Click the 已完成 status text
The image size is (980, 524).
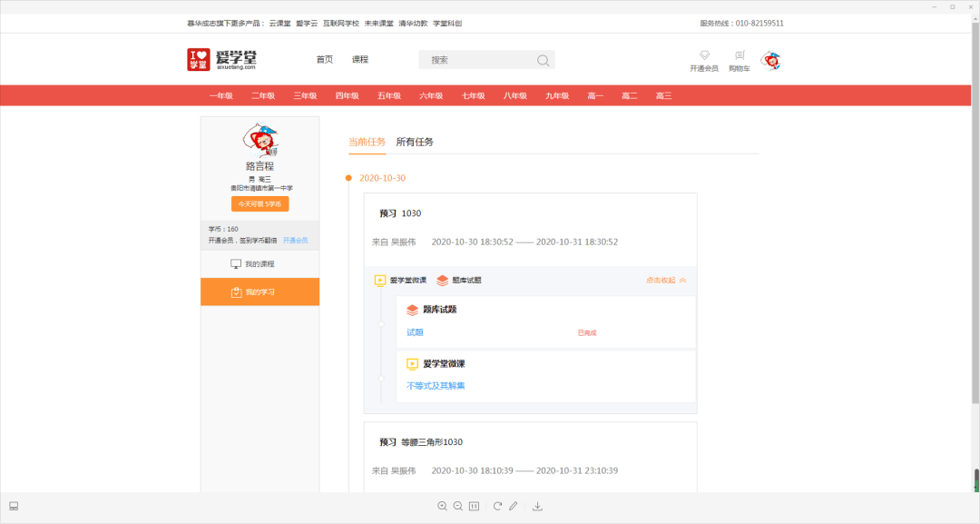click(587, 332)
